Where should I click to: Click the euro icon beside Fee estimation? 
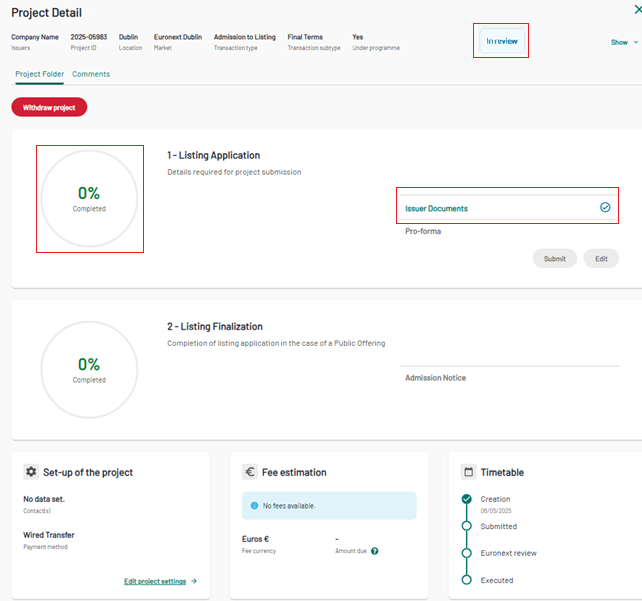pos(250,472)
